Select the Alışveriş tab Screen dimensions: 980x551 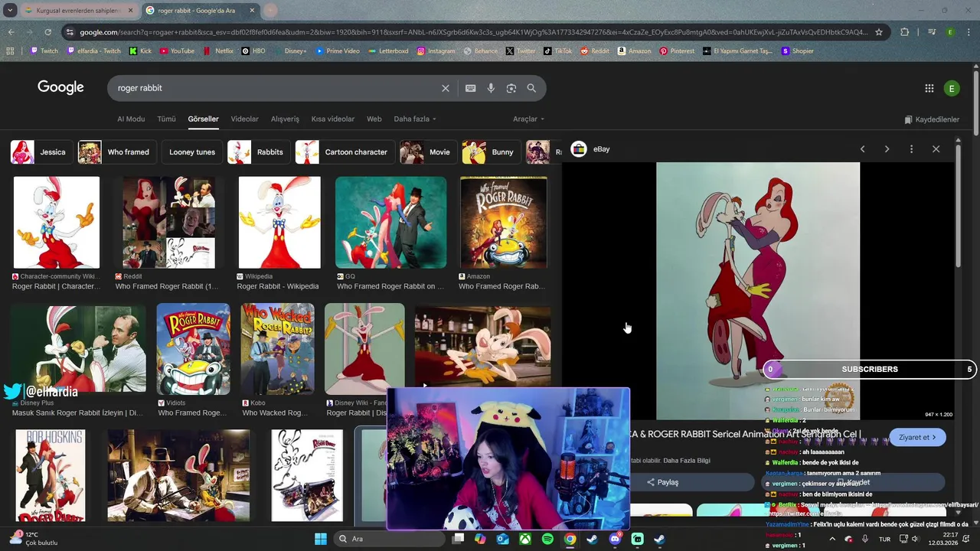pyautogui.click(x=285, y=119)
